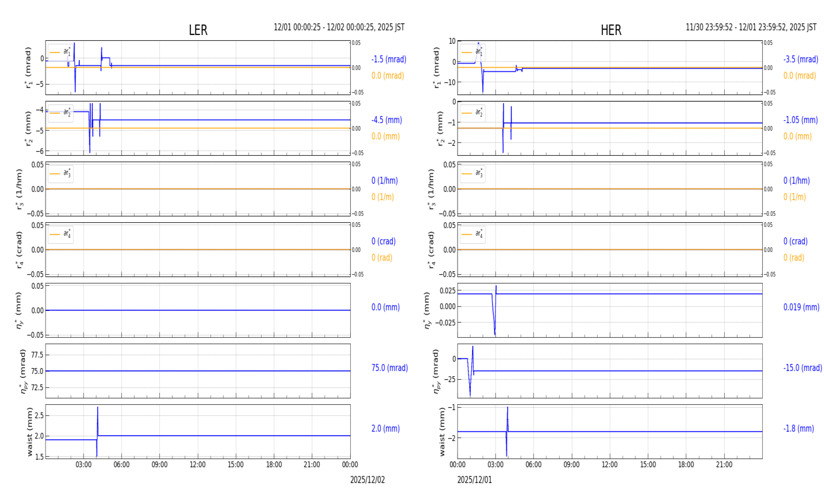This screenshot has height=504, width=824.
Task: Click the HER blue 0 (crad) value
Action: pos(795,242)
